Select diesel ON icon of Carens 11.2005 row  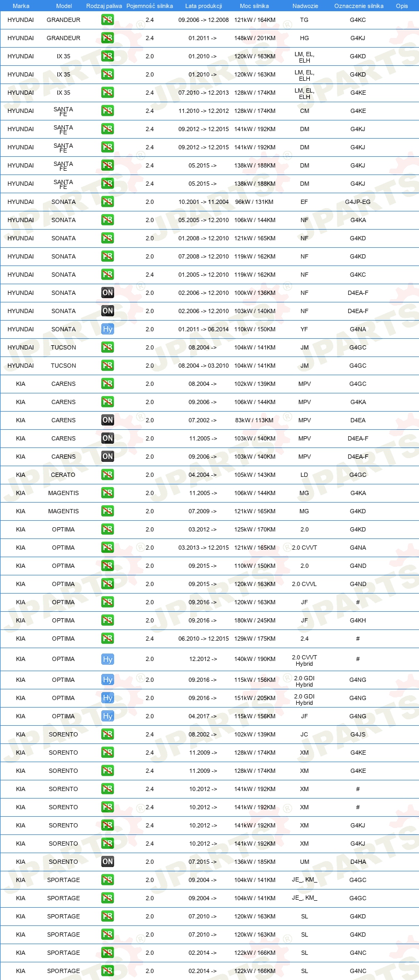(x=108, y=438)
